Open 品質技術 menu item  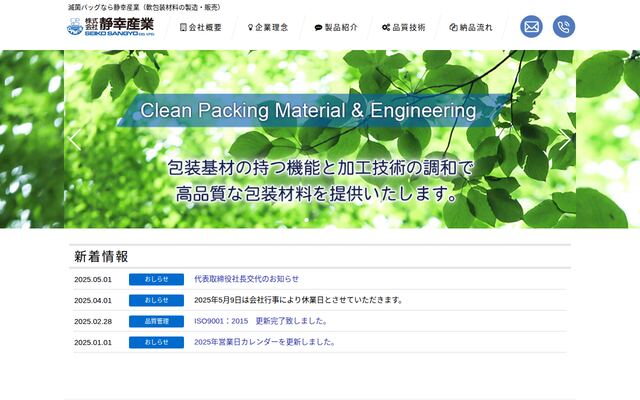click(404, 27)
